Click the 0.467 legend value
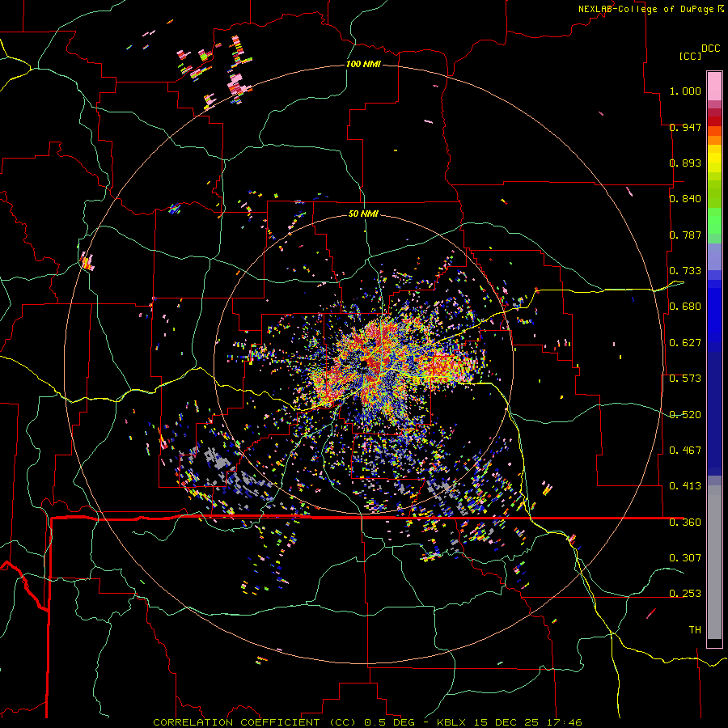This screenshot has width=728, height=728. point(685,451)
